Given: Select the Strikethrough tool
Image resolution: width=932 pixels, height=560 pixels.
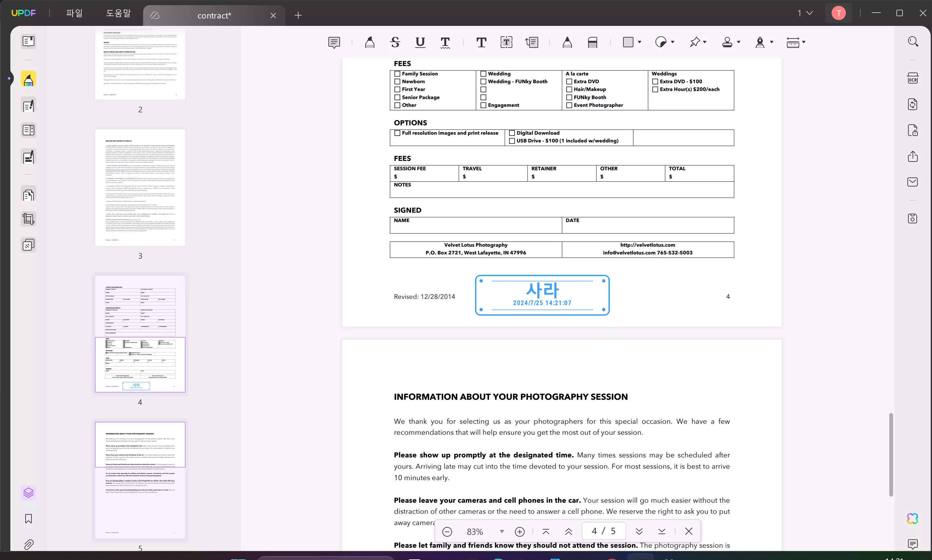Looking at the screenshot, I should tap(395, 42).
